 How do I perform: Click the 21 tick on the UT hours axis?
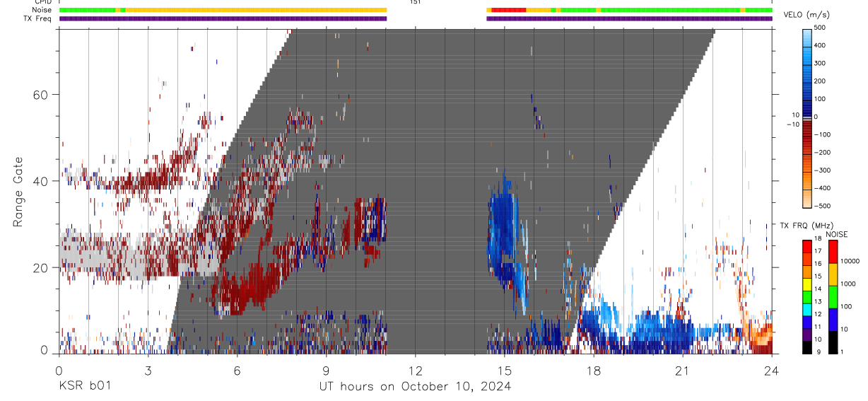(683, 370)
